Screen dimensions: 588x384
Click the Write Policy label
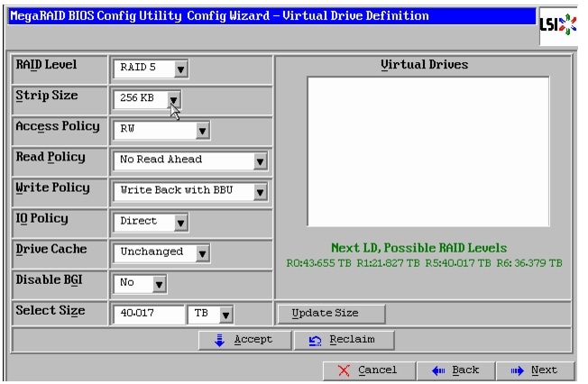click(53, 187)
